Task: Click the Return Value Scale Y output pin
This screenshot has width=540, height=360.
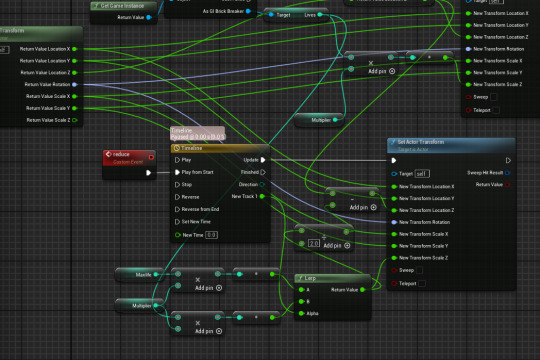Action: [74, 108]
